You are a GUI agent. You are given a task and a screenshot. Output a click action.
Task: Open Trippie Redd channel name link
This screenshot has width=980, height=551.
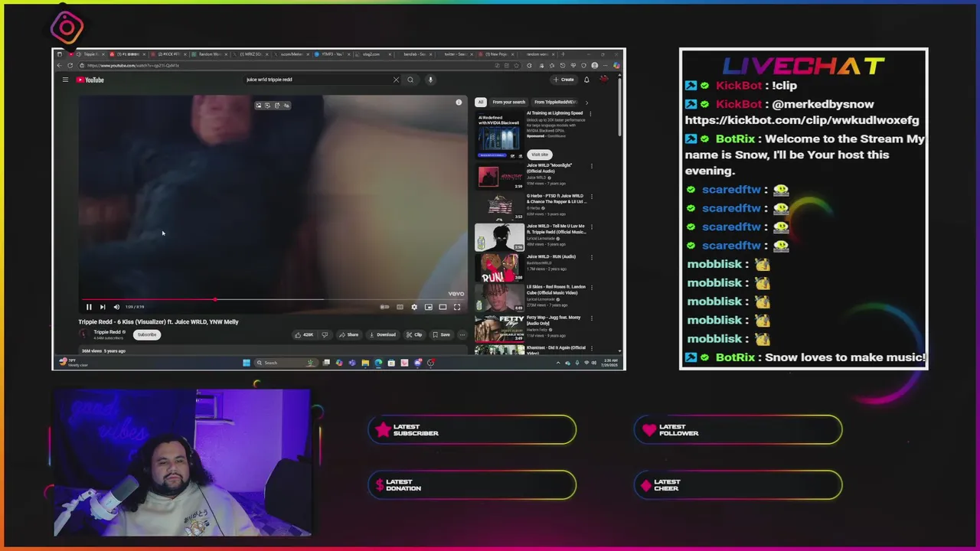click(x=108, y=332)
